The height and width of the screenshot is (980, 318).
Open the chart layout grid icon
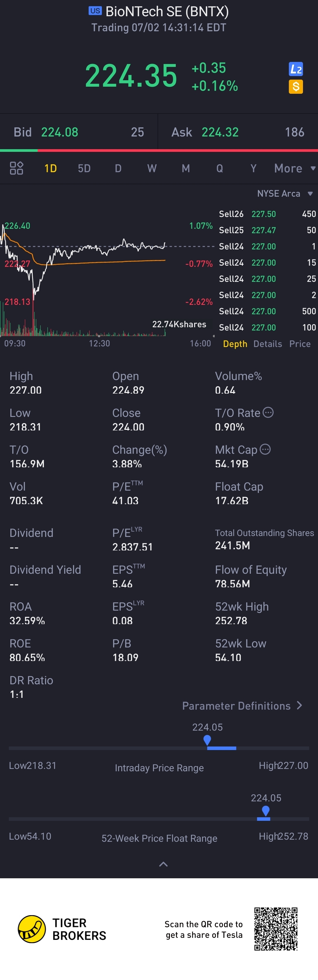point(16,168)
